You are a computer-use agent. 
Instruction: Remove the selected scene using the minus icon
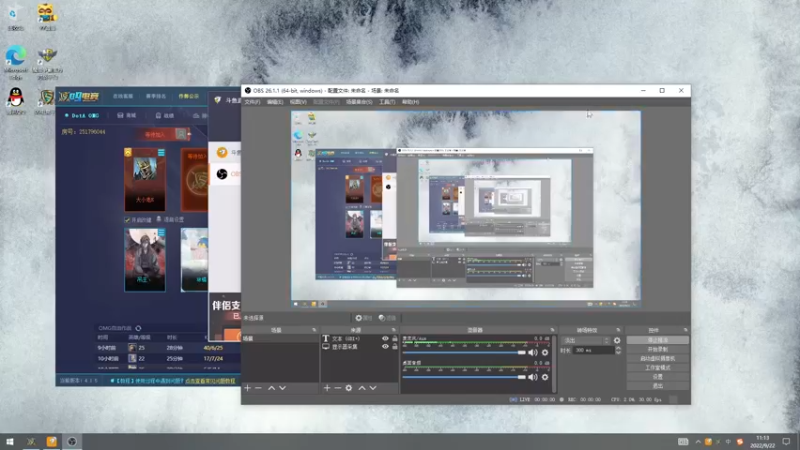tap(258, 388)
